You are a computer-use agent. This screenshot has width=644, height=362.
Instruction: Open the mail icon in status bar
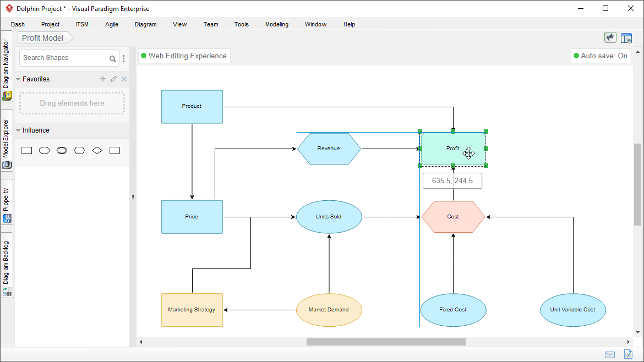click(x=610, y=355)
